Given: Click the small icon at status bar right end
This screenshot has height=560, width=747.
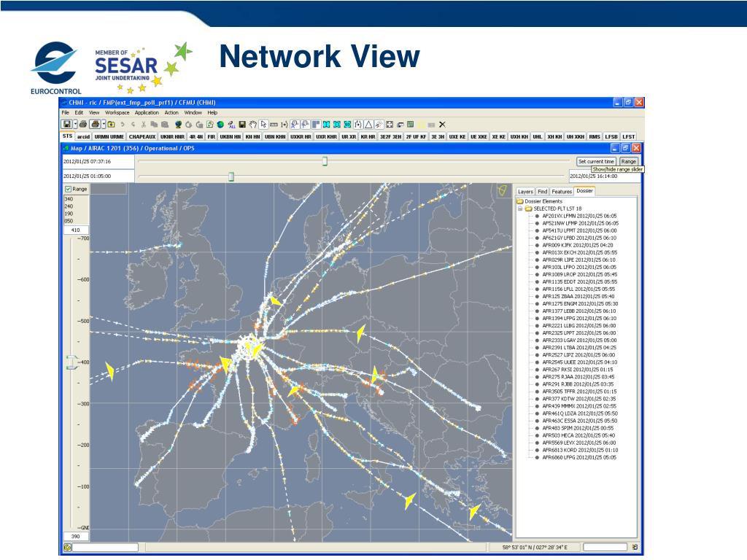Looking at the screenshot, I should (x=635, y=548).
